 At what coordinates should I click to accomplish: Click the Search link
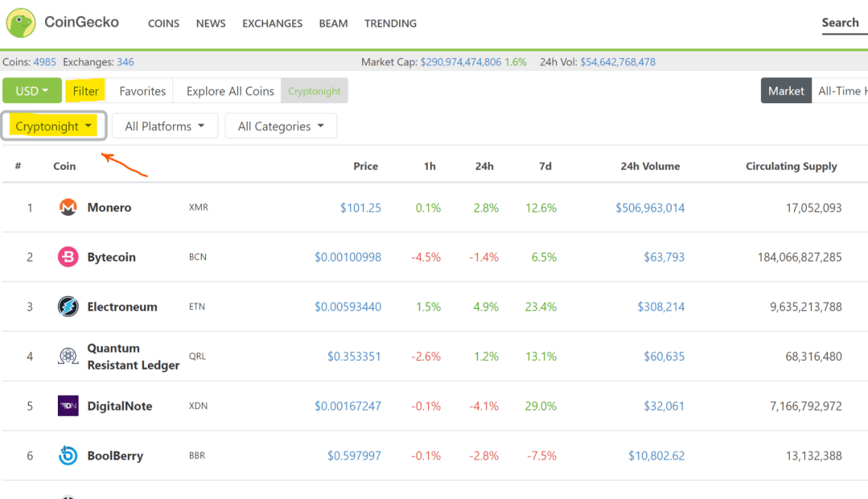pyautogui.click(x=841, y=23)
